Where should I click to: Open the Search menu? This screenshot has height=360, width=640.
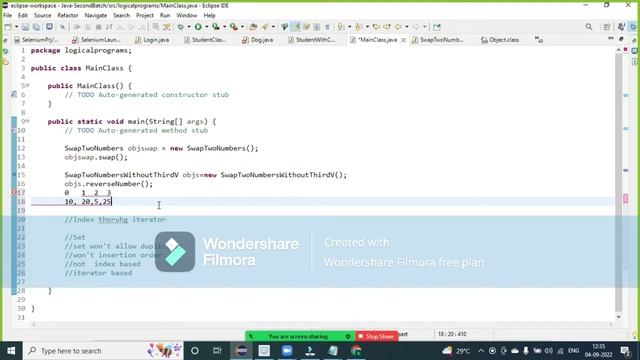pos(121,16)
